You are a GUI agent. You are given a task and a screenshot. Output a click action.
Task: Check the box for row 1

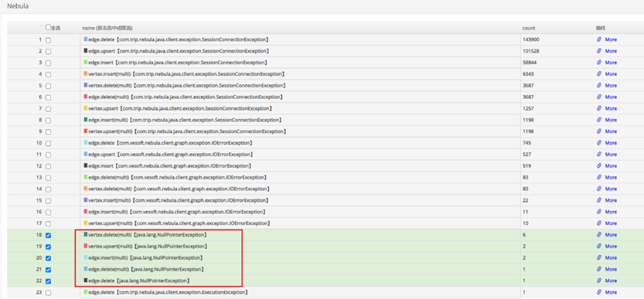pos(48,41)
